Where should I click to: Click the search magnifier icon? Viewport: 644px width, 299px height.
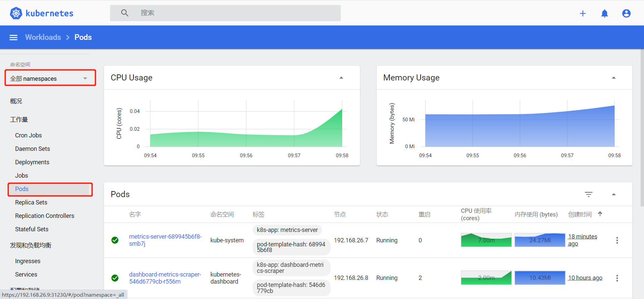[125, 13]
